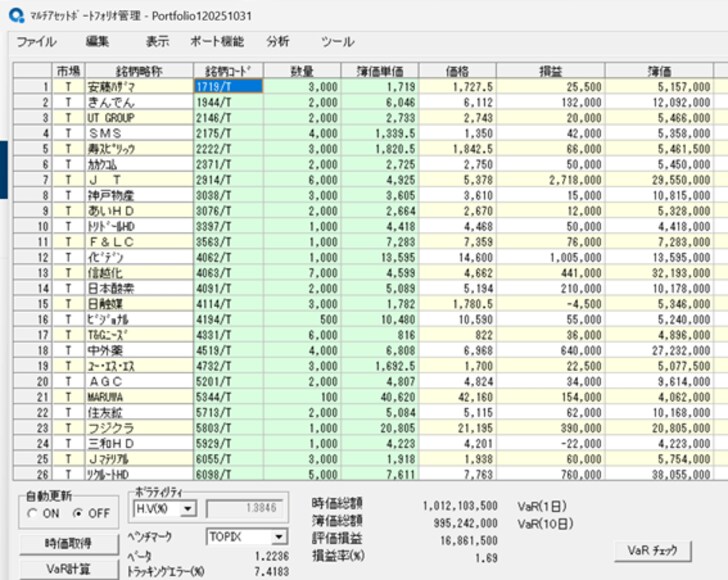728x580 pixels.
Task: Click the quantity cell for フジクラ
Action: pyautogui.click(x=303, y=427)
